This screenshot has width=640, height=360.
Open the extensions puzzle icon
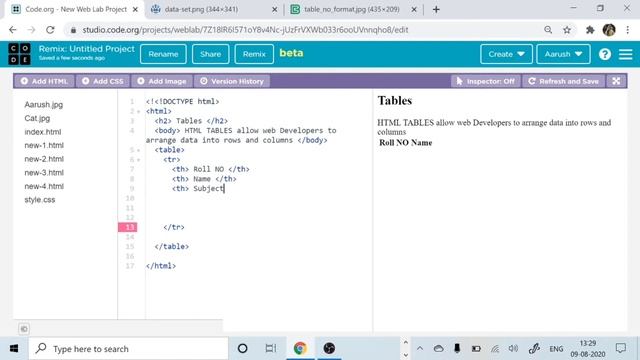click(x=590, y=30)
